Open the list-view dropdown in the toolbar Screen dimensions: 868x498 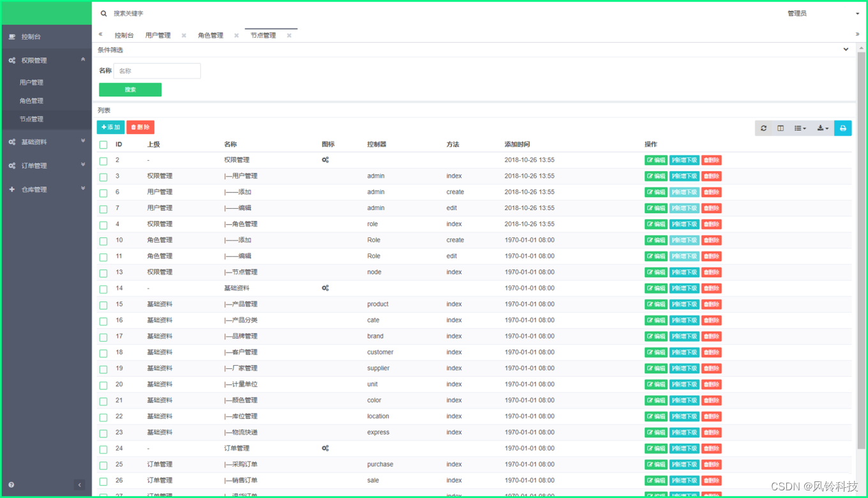[800, 128]
